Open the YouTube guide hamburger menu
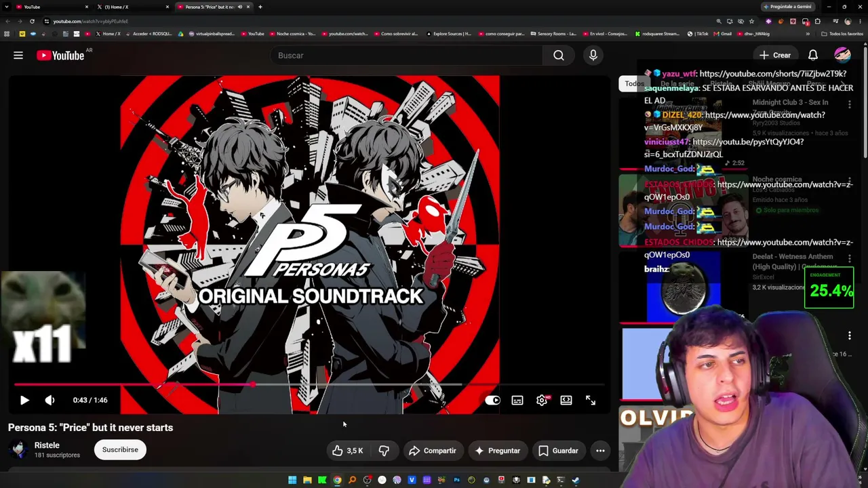 18,56
